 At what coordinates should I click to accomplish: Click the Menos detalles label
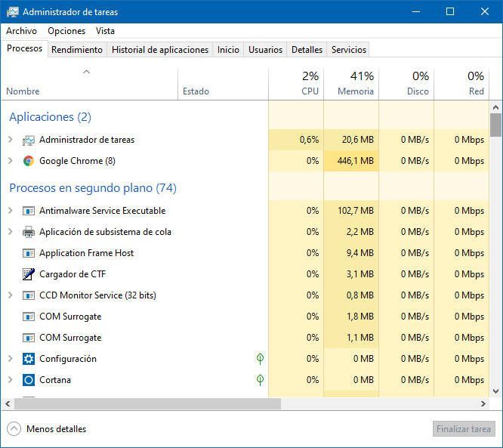click(56, 429)
